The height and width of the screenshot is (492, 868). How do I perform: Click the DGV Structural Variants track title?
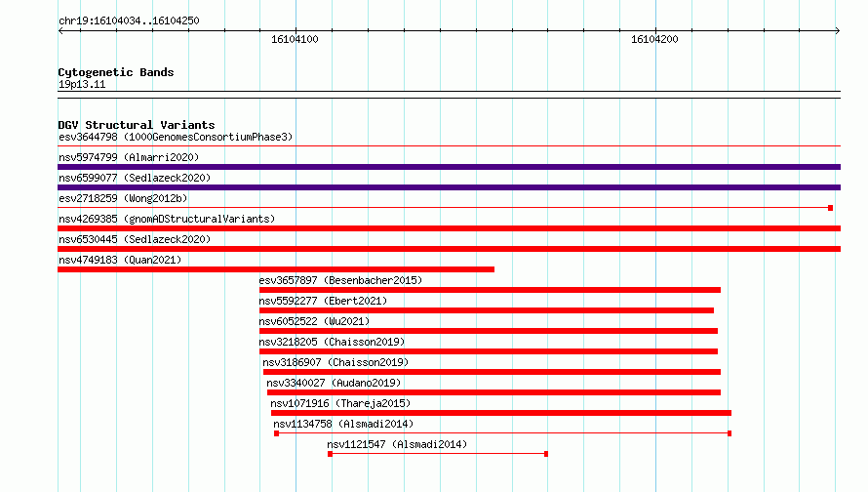(137, 125)
